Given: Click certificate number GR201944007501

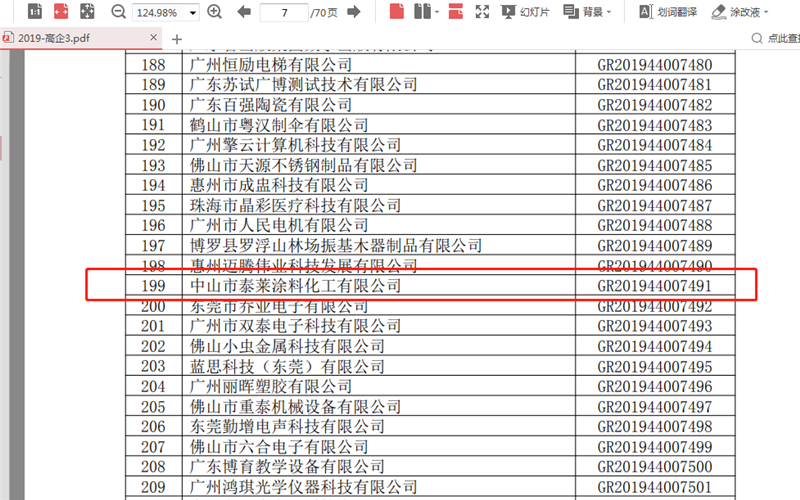Looking at the screenshot, I should (x=655, y=487).
